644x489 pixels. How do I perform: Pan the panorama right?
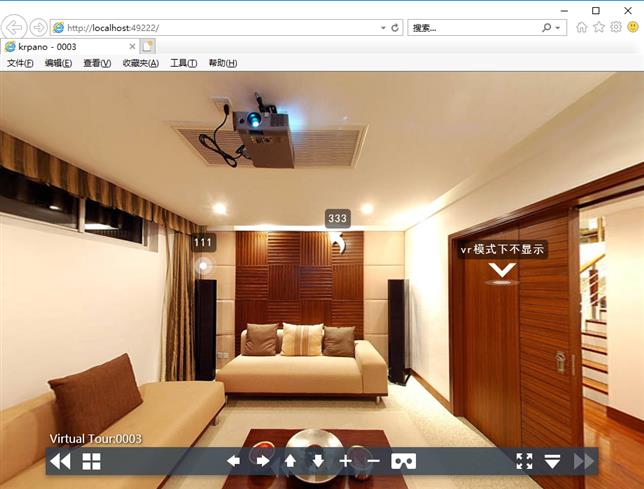pyautogui.click(x=262, y=461)
